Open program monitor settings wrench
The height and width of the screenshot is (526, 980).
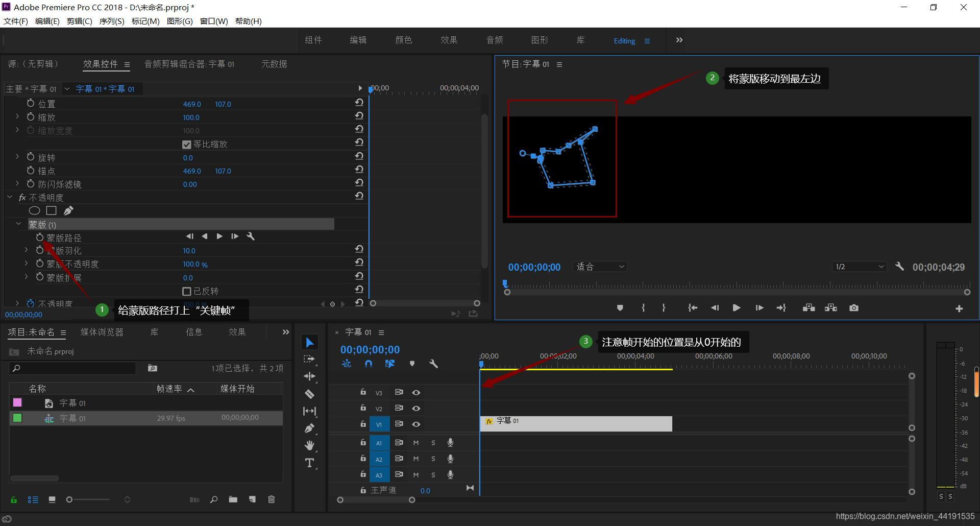899,267
